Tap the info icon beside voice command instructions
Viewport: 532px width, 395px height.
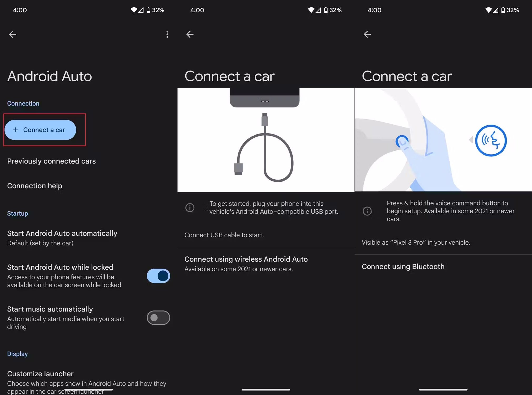coord(367,211)
